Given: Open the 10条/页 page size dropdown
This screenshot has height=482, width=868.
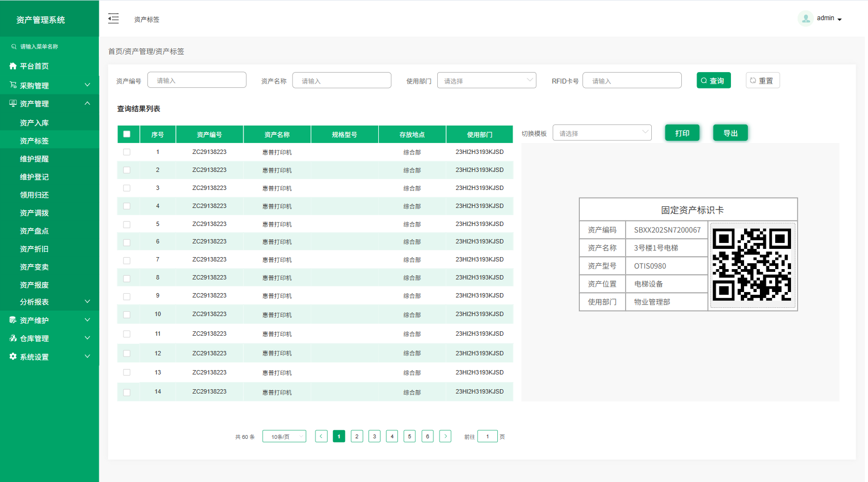Looking at the screenshot, I should click(284, 437).
